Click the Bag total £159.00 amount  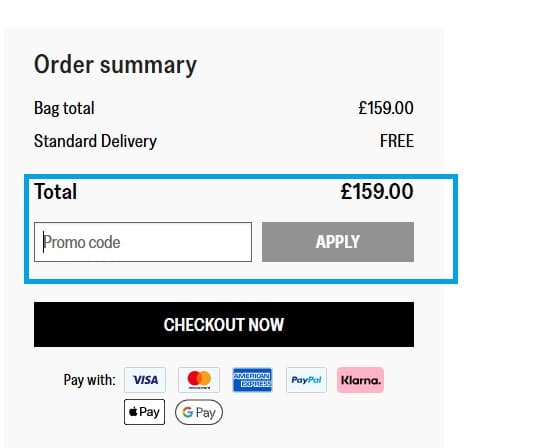click(386, 108)
